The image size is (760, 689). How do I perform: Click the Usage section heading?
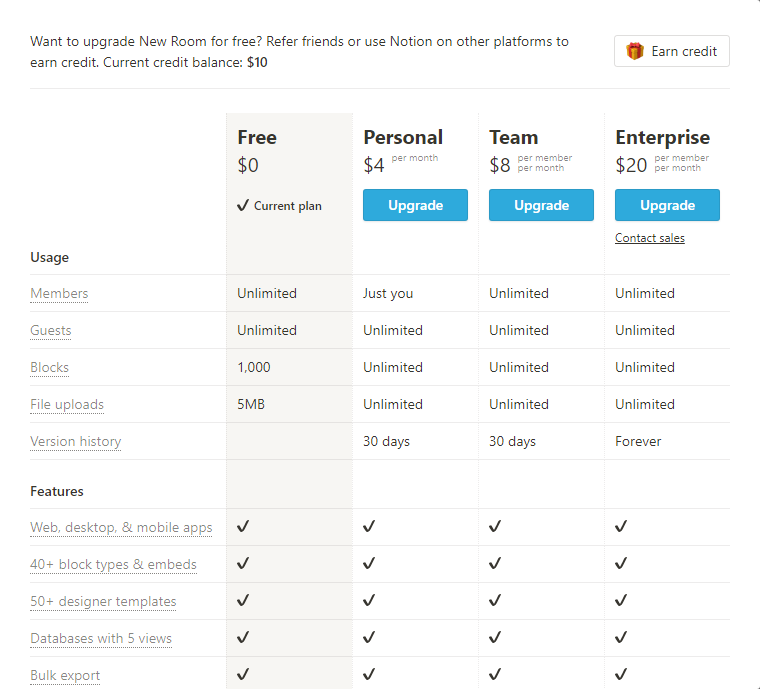coord(49,257)
